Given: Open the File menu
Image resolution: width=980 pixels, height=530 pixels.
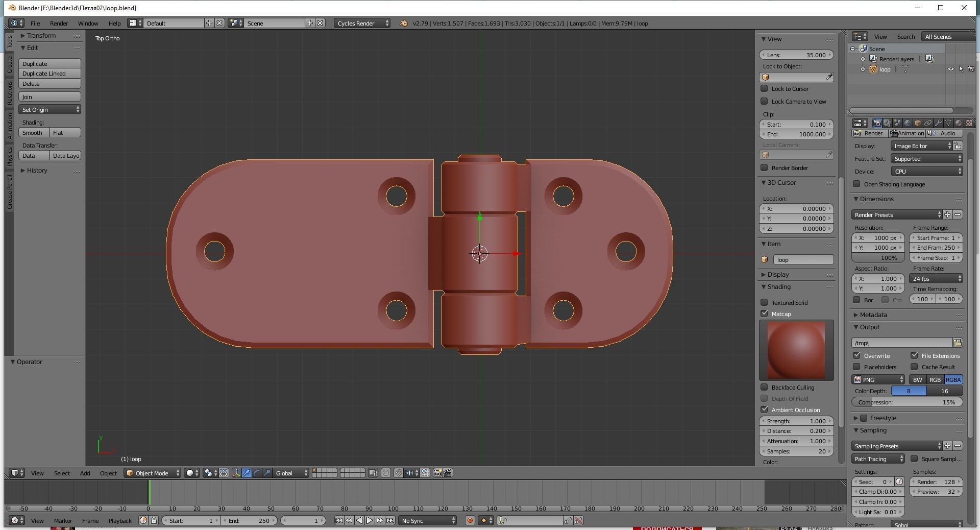Looking at the screenshot, I should coord(35,23).
